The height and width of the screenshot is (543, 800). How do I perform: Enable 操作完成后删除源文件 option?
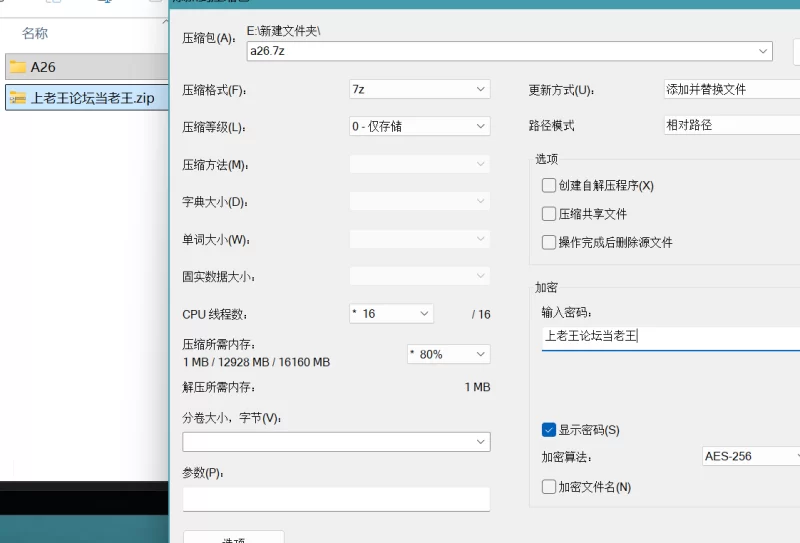[x=548, y=242]
